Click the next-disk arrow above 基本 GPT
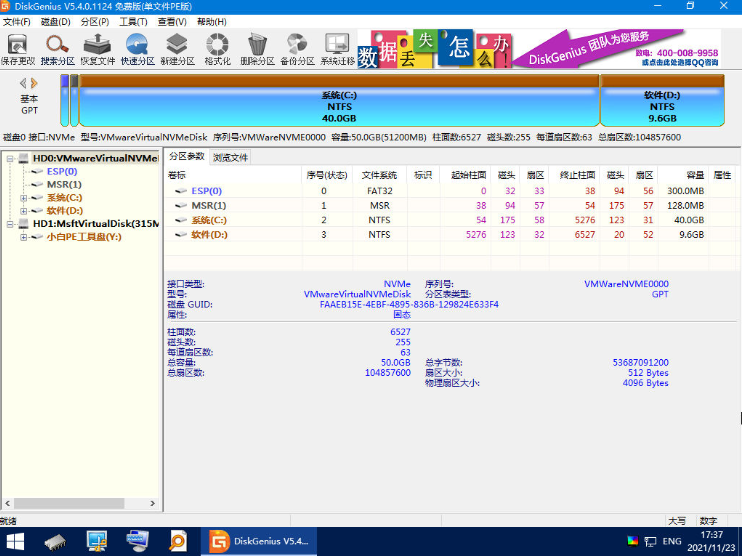 (x=35, y=83)
